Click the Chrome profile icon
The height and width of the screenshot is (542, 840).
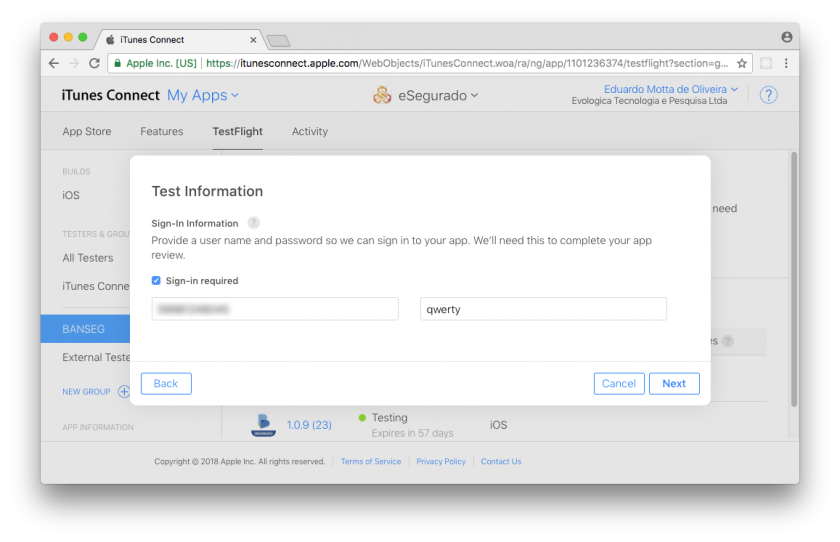click(x=786, y=37)
